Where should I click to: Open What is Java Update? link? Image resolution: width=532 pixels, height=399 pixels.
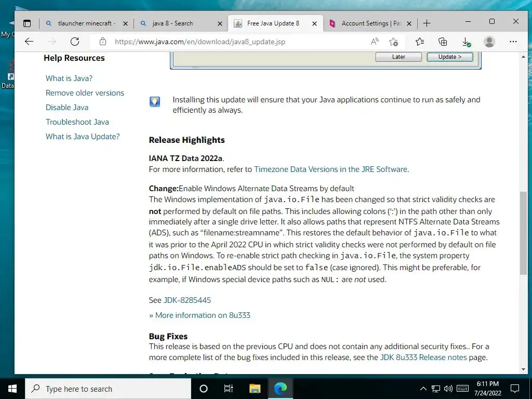(83, 137)
